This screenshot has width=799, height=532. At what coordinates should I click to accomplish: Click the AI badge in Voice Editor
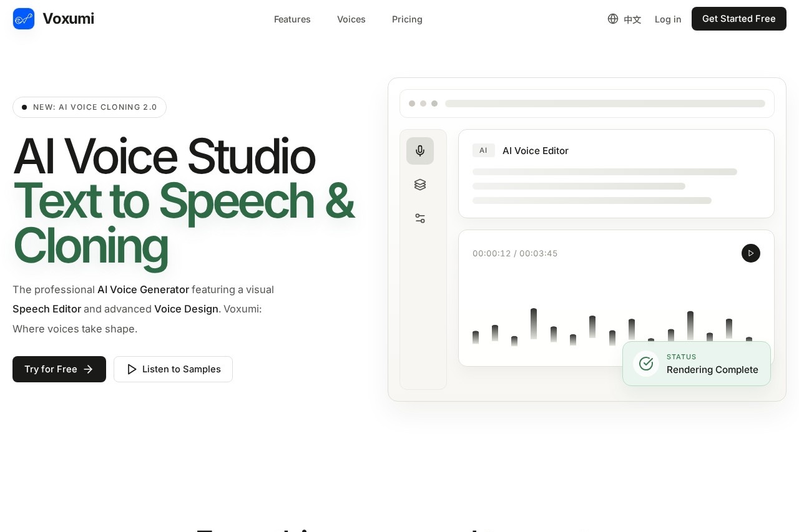(x=484, y=150)
